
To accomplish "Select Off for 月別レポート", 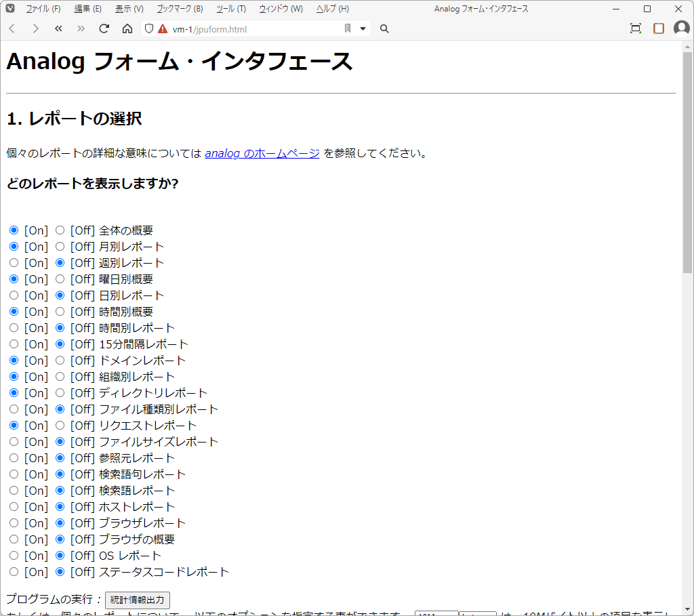I will tap(60, 247).
